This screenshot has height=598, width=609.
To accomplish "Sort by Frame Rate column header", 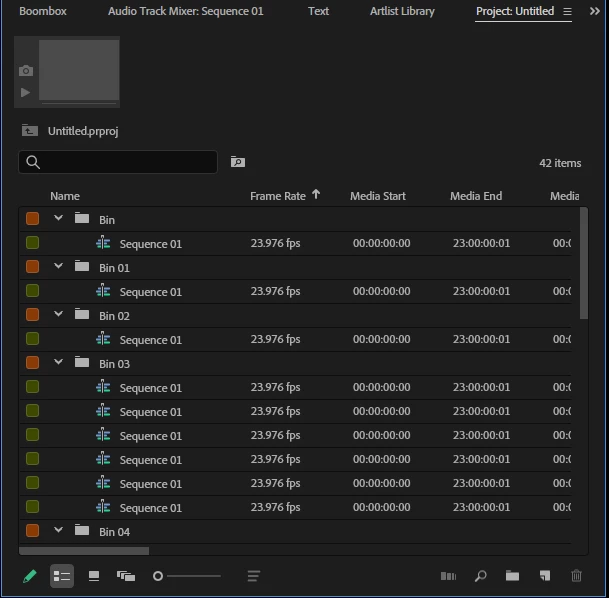I will 278,196.
